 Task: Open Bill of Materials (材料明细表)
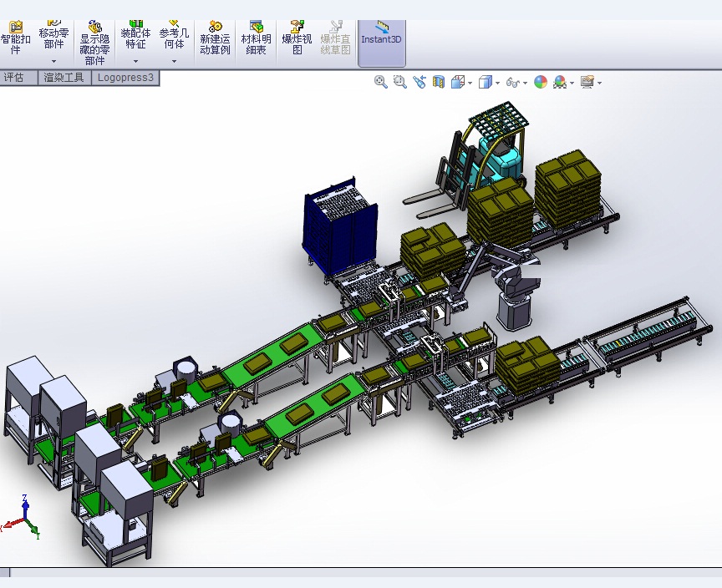[x=256, y=39]
